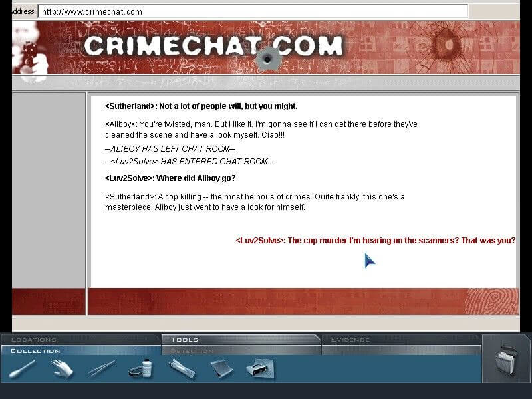Switch to the Locations tab
The image size is (532, 399).
tap(34, 340)
